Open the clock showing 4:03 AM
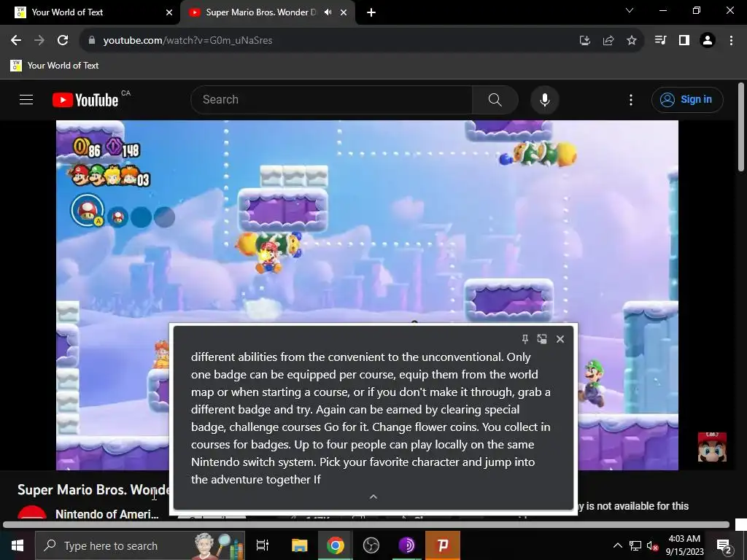The image size is (747, 560). (x=684, y=545)
